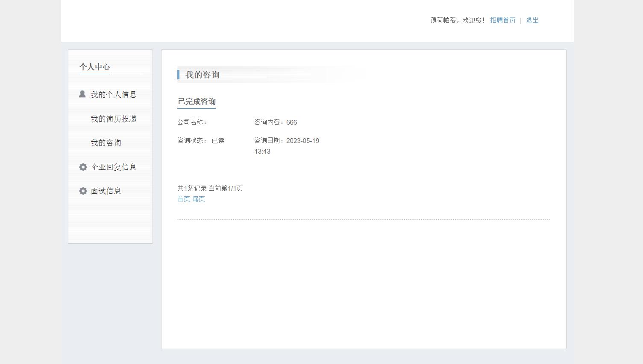Click the 咨询状态 已读 text
The width and height of the screenshot is (643, 364).
click(x=201, y=140)
